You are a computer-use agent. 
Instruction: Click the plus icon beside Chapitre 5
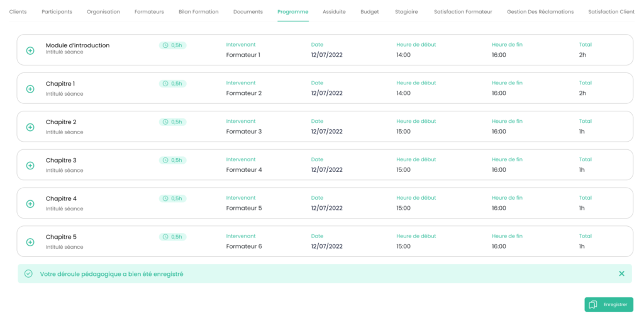30,242
